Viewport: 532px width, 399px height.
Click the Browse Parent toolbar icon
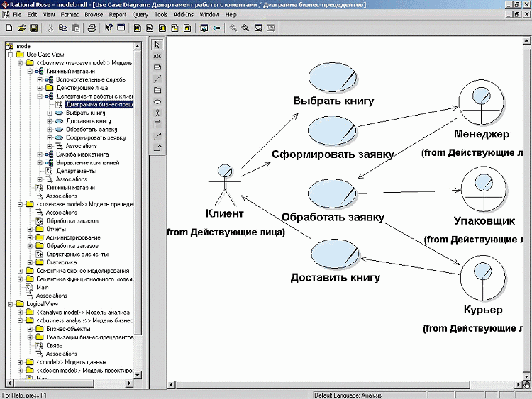coord(204,28)
